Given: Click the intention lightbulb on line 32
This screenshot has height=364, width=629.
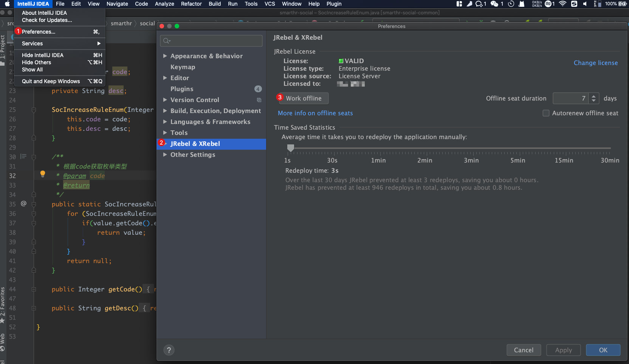Looking at the screenshot, I should click(x=43, y=174).
